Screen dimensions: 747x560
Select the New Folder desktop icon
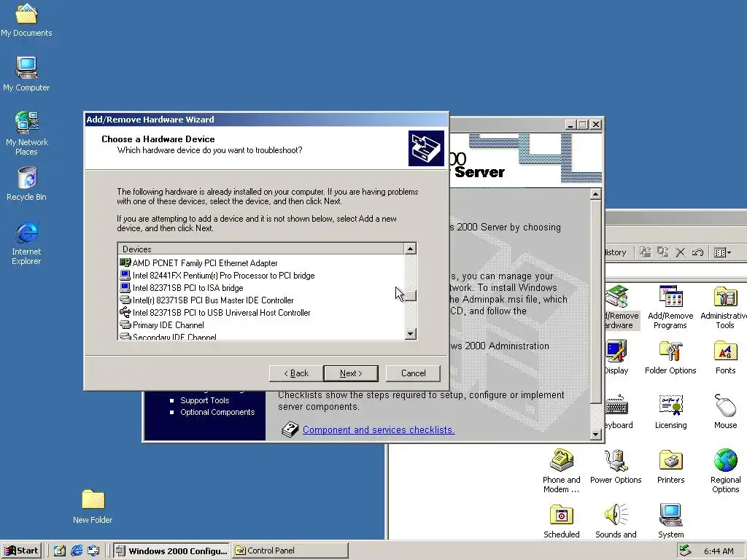93,507
